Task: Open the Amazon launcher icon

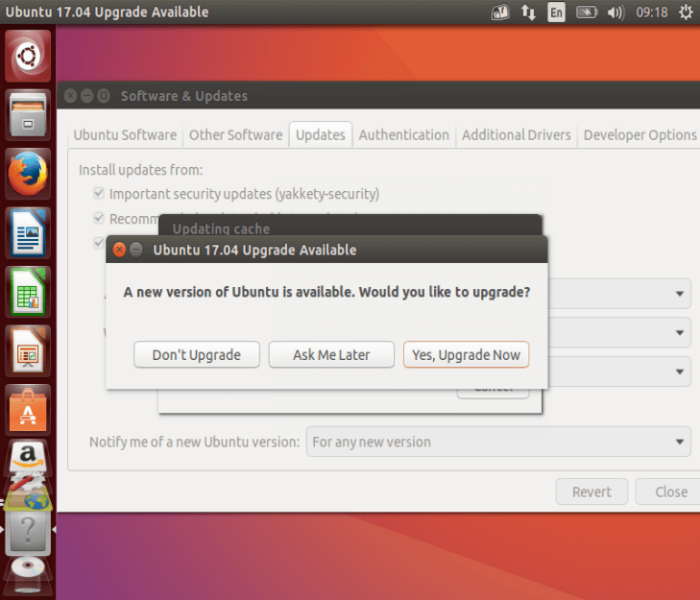Action: 28,455
